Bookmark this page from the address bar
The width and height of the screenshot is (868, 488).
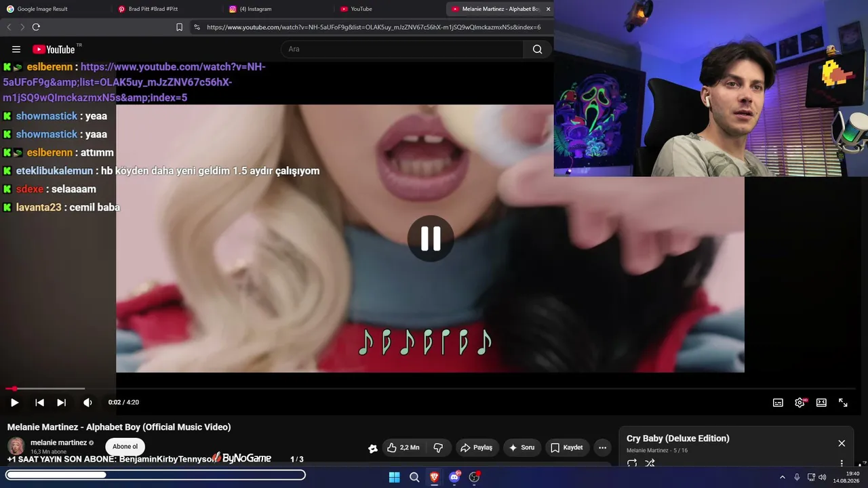pyautogui.click(x=179, y=27)
